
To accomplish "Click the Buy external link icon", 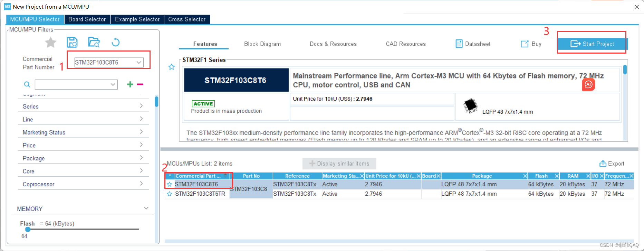I will (x=525, y=44).
